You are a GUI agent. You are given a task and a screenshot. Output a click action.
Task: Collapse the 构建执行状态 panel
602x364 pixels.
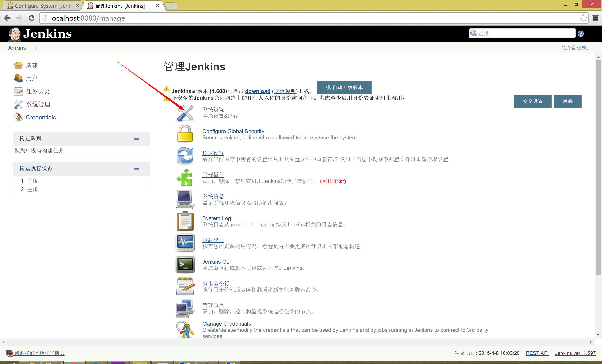[136, 169]
